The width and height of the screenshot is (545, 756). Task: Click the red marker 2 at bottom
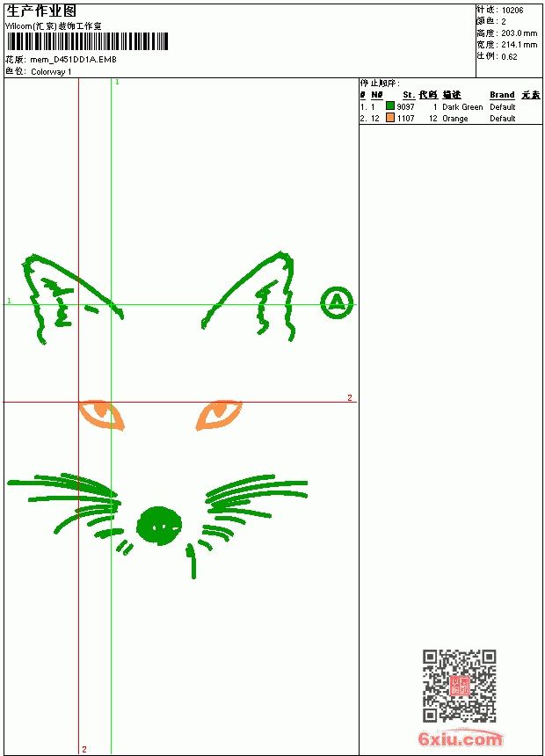click(x=84, y=749)
